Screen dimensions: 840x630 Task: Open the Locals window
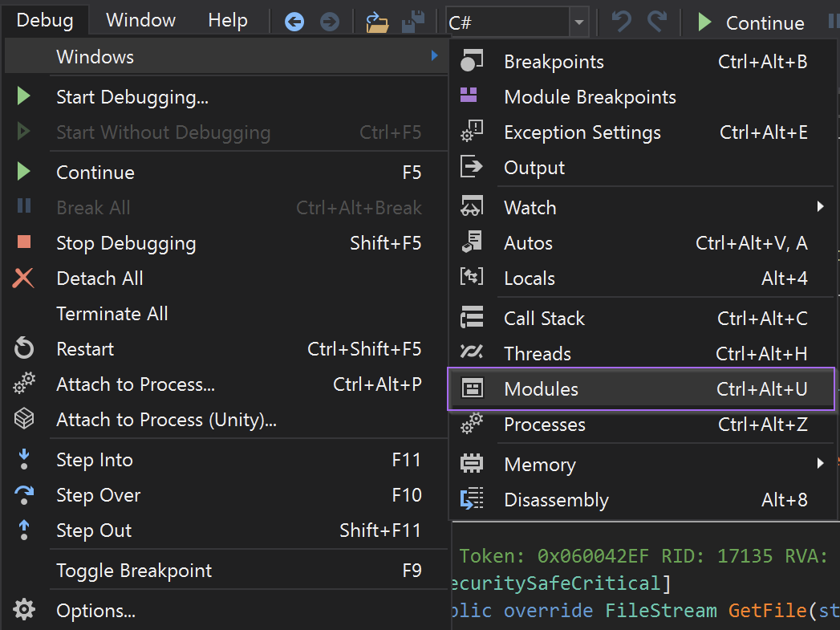point(529,278)
